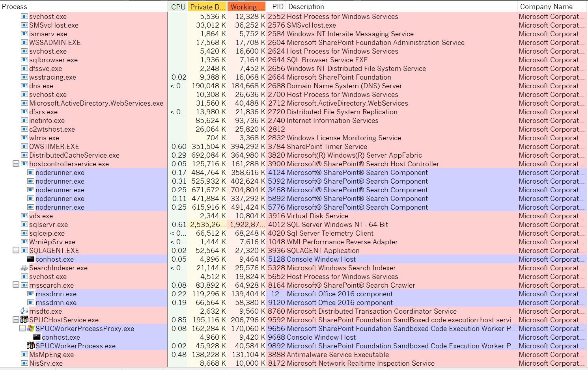Click 'Microsoft Windows Search Indexer' description
The height and width of the screenshot is (370, 588).
coord(341,268)
